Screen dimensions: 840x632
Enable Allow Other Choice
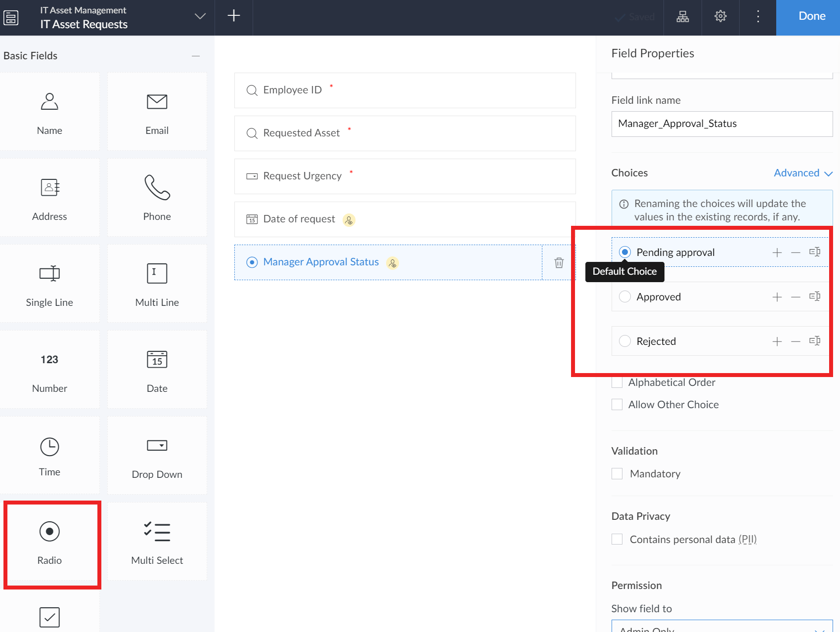(617, 404)
